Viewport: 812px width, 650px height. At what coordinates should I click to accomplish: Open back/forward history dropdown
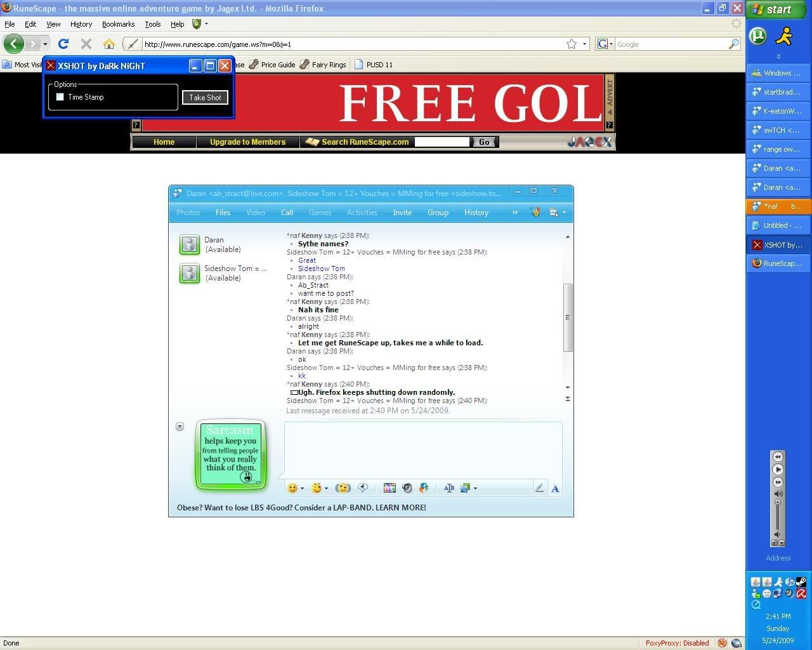coord(45,44)
